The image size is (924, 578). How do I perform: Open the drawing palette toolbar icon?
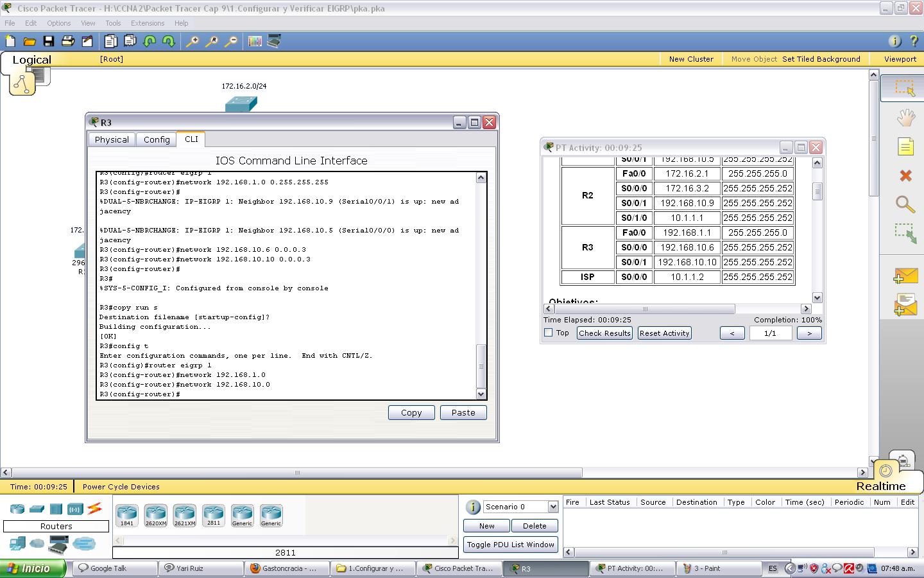coord(255,41)
